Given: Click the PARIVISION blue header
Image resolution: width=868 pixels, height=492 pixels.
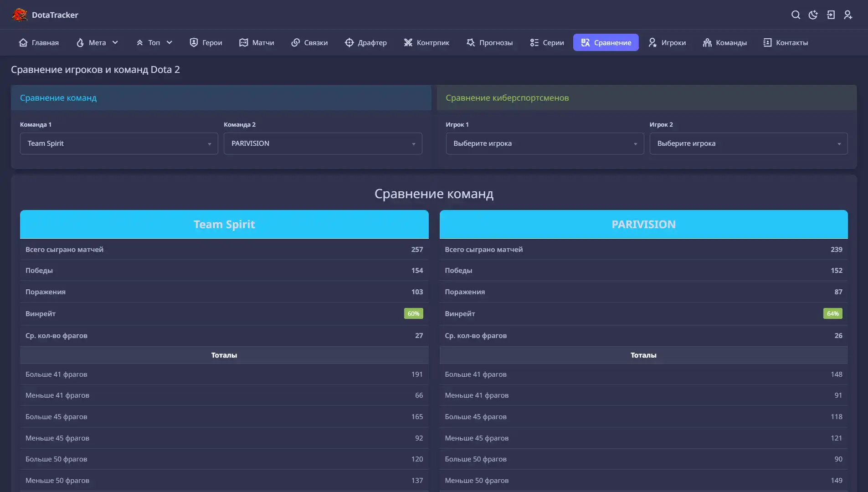Looking at the screenshot, I should coord(643,224).
